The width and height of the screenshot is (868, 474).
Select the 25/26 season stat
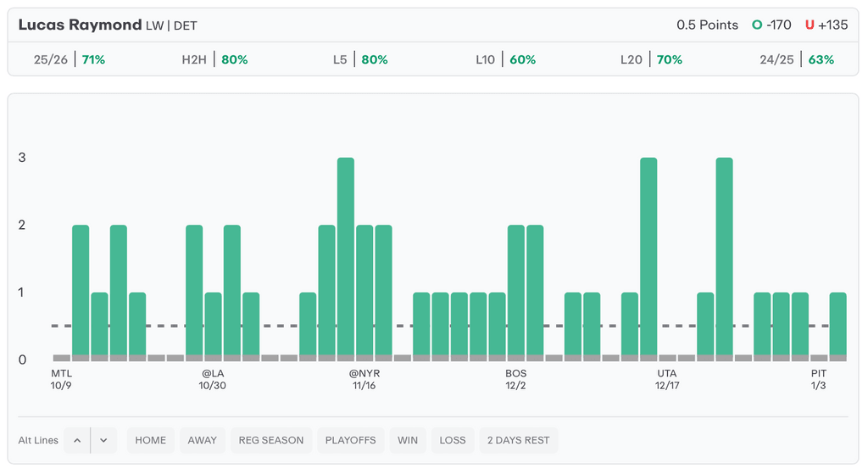70,59
